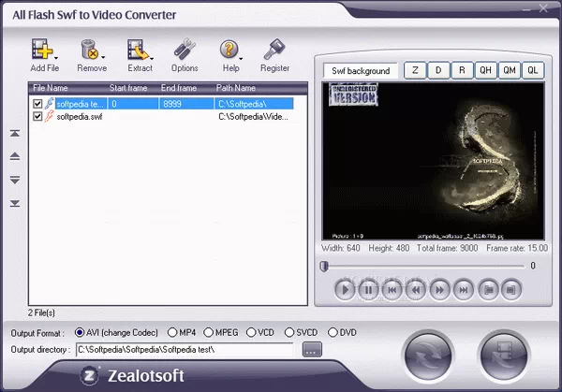Open the Add File dropdown arrow
The image size is (562, 392).
(x=56, y=57)
